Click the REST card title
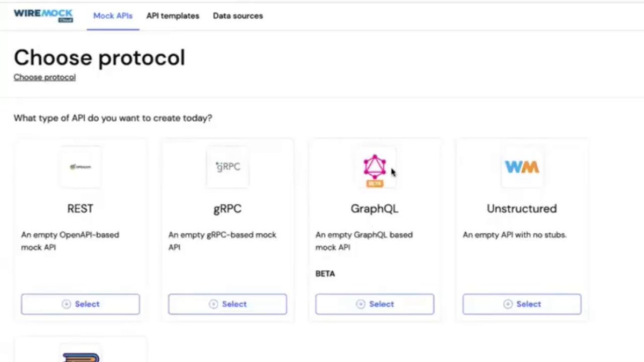This screenshot has height=362, width=644. coord(80,209)
